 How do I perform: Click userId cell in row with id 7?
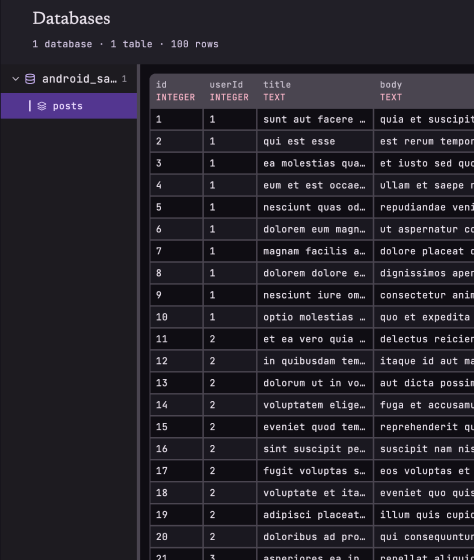tap(230, 251)
